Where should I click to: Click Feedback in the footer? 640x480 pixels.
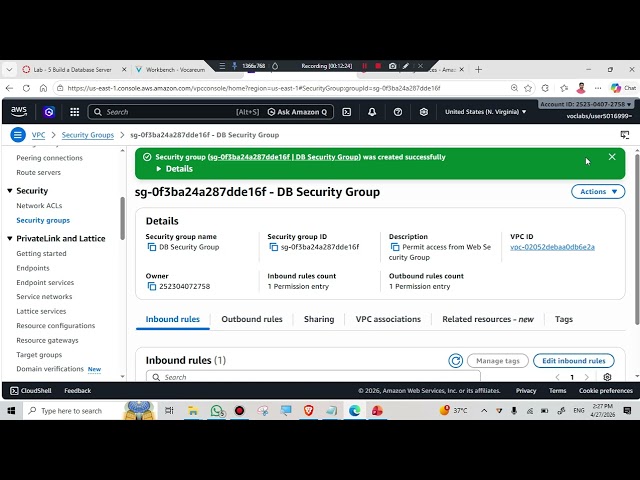click(78, 391)
